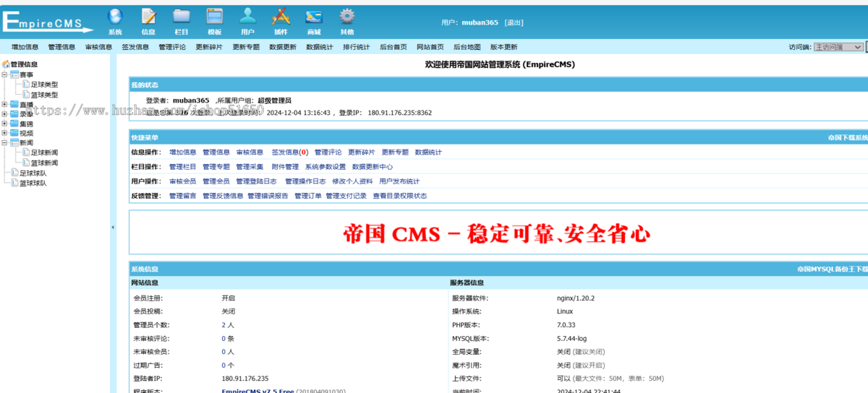Open 管理采集 in quick menu
Image resolution: width=868 pixels, height=393 pixels.
(x=250, y=167)
